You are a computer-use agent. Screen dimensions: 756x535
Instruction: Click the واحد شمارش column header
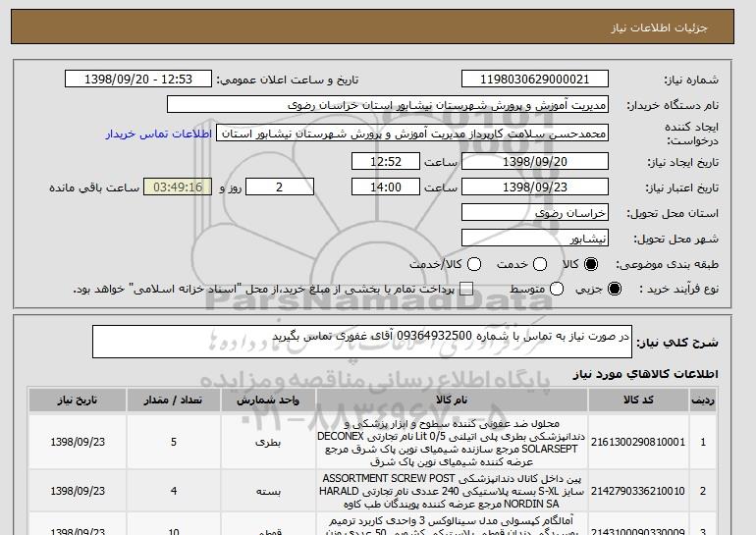pos(268,401)
